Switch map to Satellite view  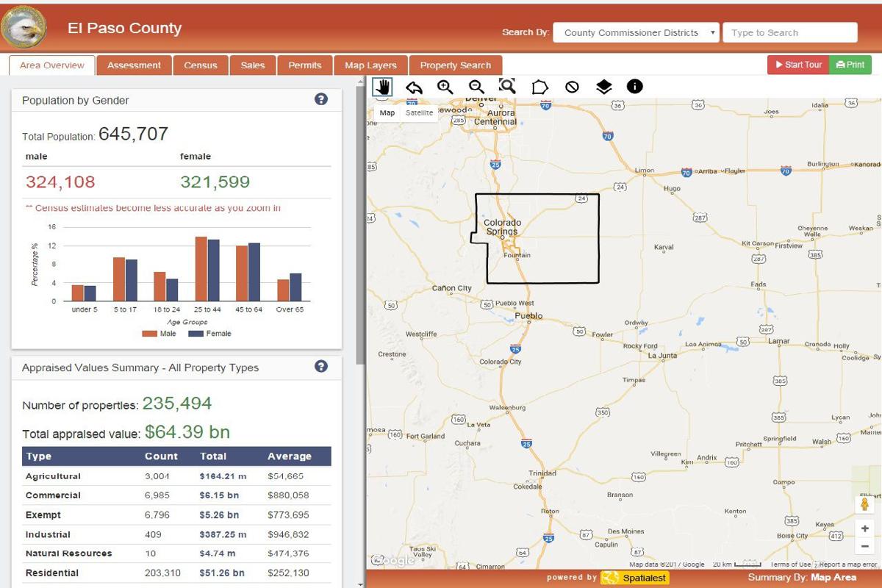[x=420, y=112]
